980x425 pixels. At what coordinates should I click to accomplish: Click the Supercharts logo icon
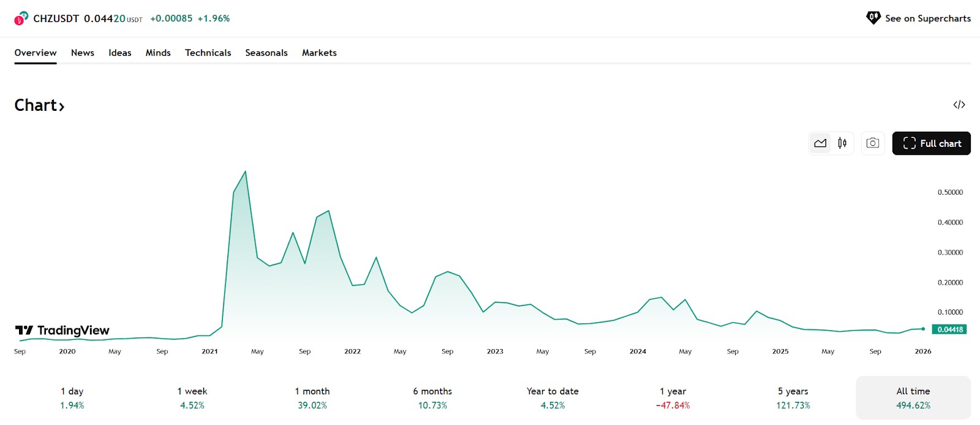tap(873, 18)
